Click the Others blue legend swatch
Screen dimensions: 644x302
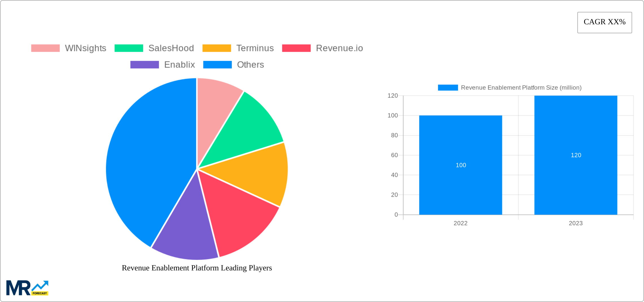pos(217,65)
